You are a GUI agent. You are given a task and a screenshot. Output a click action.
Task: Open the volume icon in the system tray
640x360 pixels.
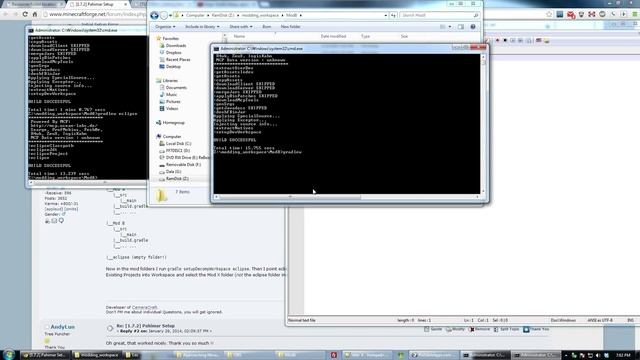pos(598,356)
